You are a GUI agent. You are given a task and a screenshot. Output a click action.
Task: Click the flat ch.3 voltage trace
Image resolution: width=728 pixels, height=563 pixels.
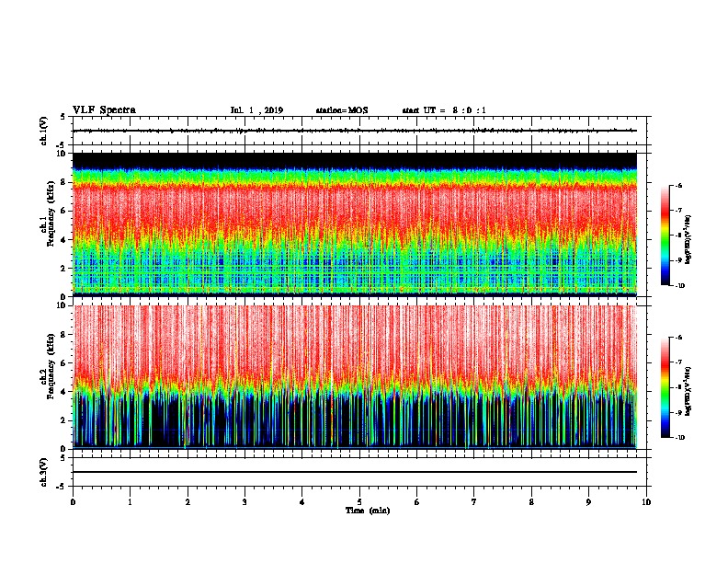[x=355, y=472]
